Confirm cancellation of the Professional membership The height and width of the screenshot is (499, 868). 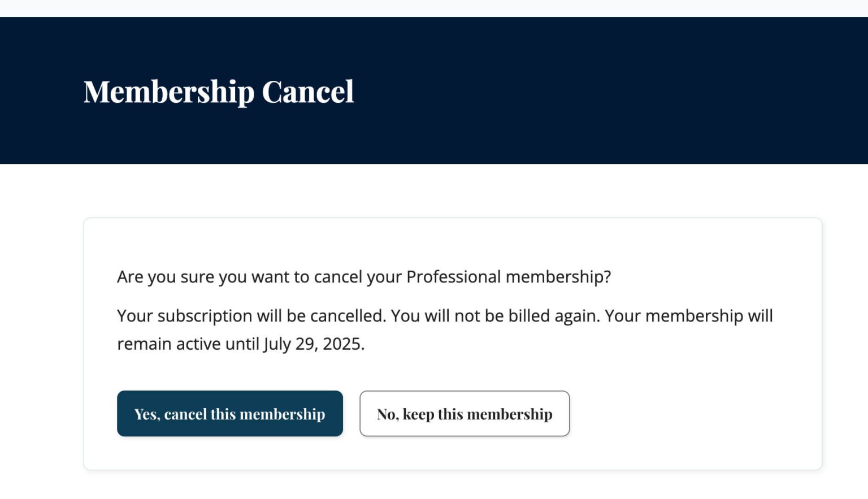[229, 413]
